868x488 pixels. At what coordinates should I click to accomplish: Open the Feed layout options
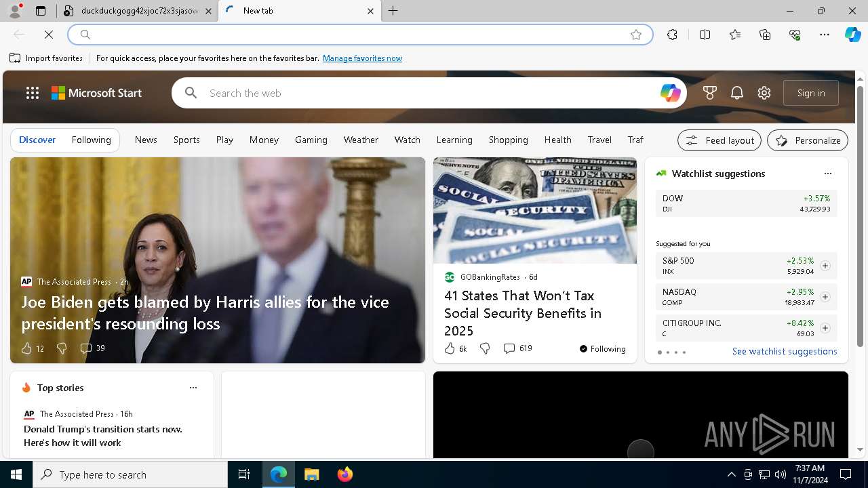[x=719, y=140]
